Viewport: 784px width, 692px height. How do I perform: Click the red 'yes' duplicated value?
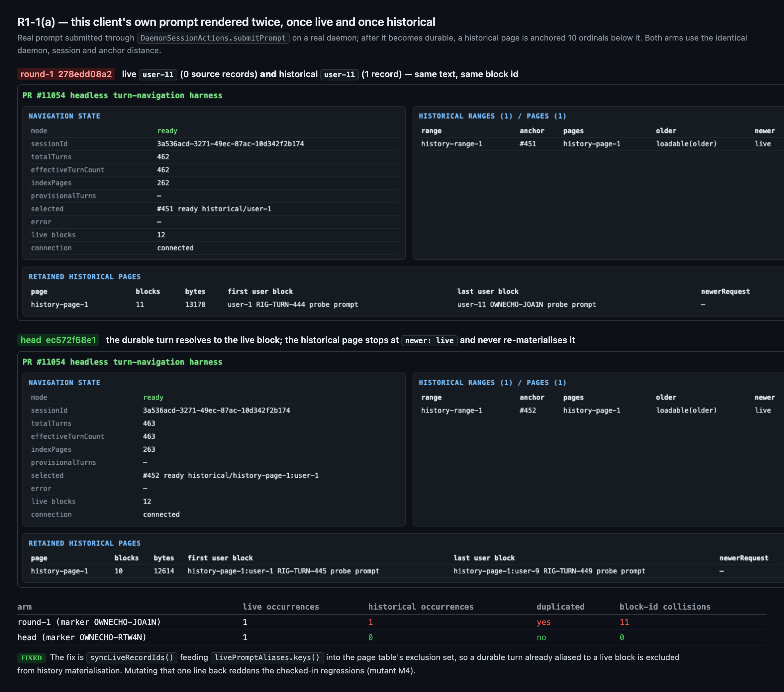tap(543, 622)
